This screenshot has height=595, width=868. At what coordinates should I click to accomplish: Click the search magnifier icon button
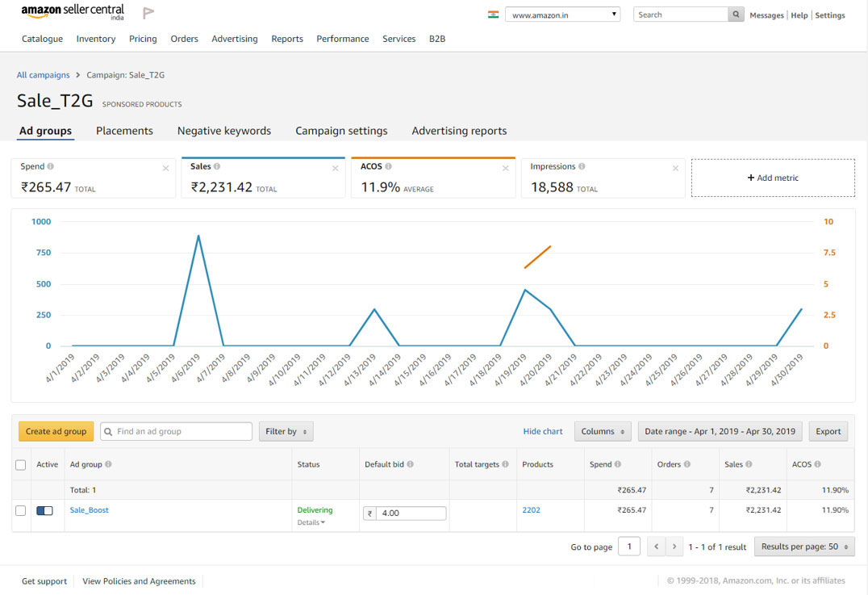point(736,15)
